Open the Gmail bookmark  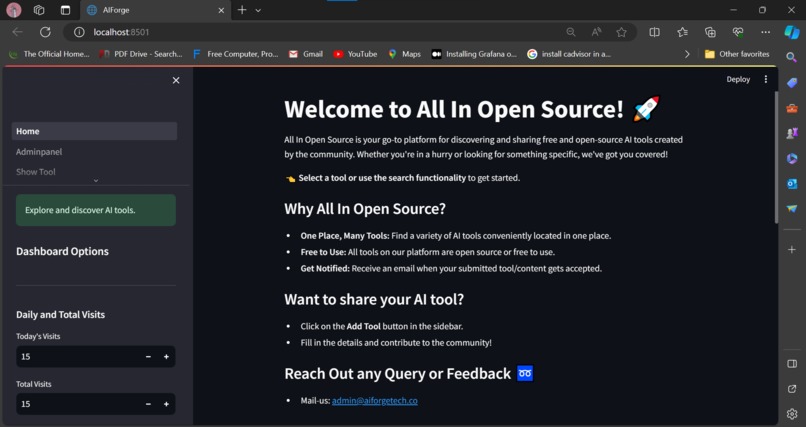click(305, 54)
